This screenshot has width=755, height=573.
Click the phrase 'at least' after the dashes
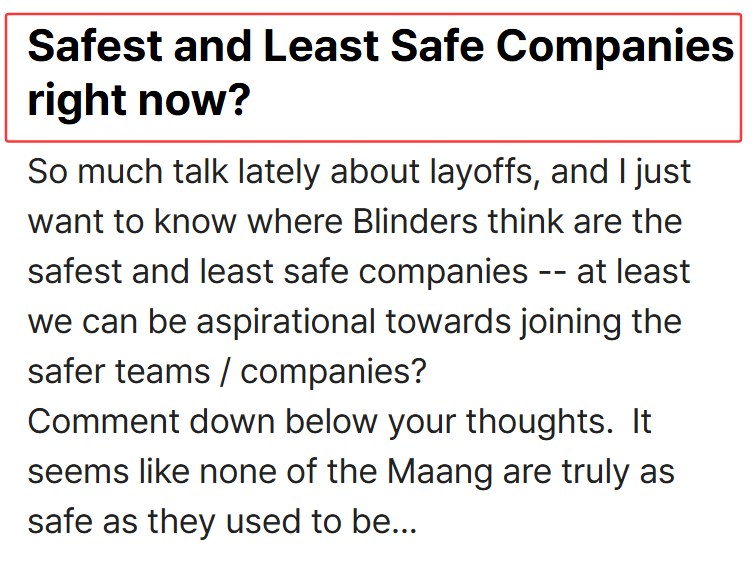(x=634, y=272)
